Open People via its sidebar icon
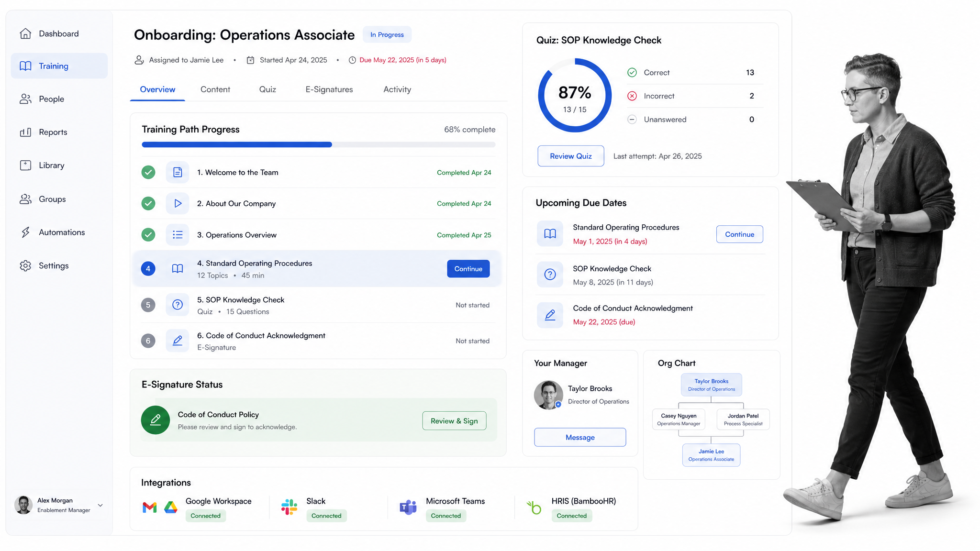 point(25,99)
